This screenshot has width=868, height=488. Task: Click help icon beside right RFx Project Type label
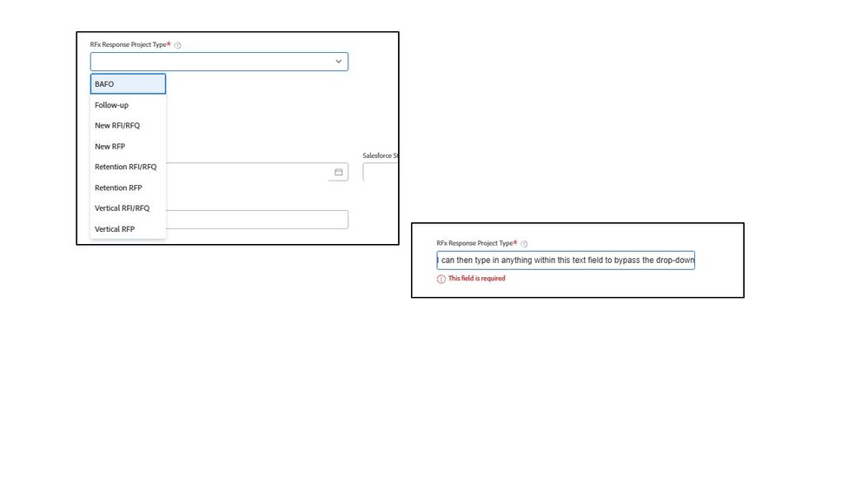point(524,244)
